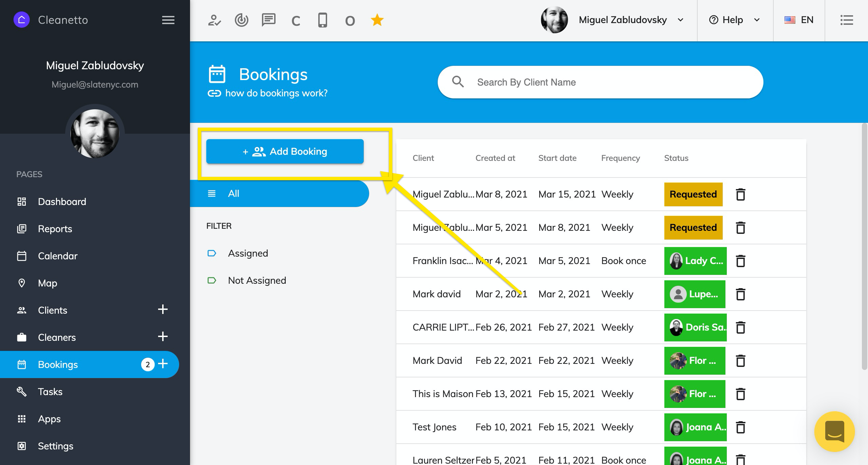868x465 pixels.
Task: Open the EN language selector
Action: pyautogui.click(x=799, y=20)
